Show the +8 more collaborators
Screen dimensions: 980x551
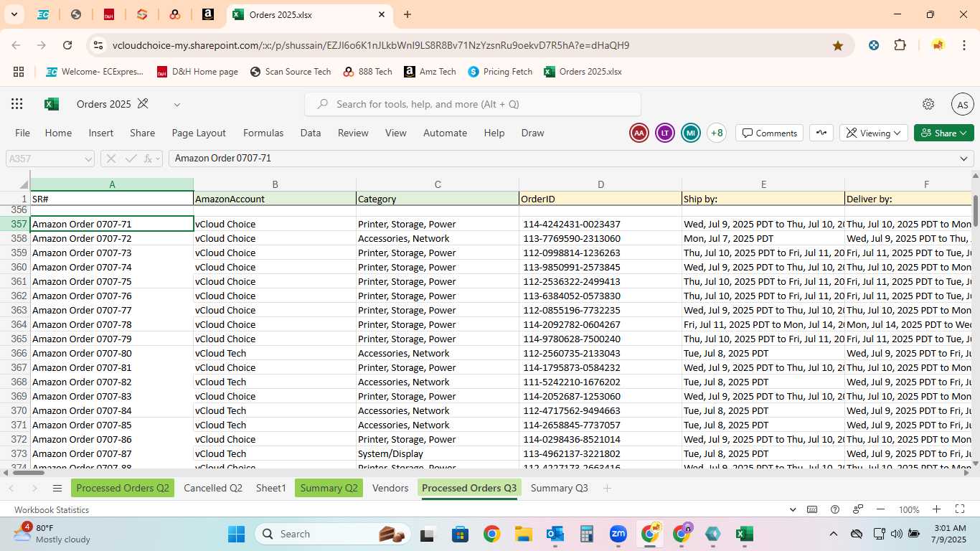click(716, 133)
